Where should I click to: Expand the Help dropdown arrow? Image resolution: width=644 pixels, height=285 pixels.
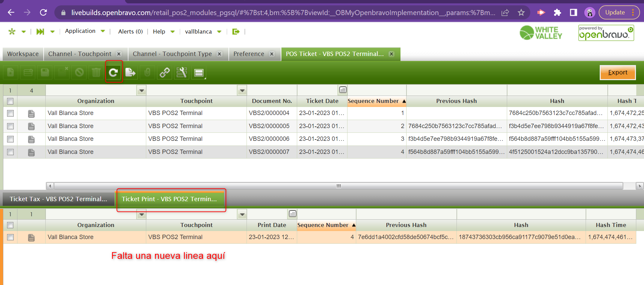(x=173, y=32)
